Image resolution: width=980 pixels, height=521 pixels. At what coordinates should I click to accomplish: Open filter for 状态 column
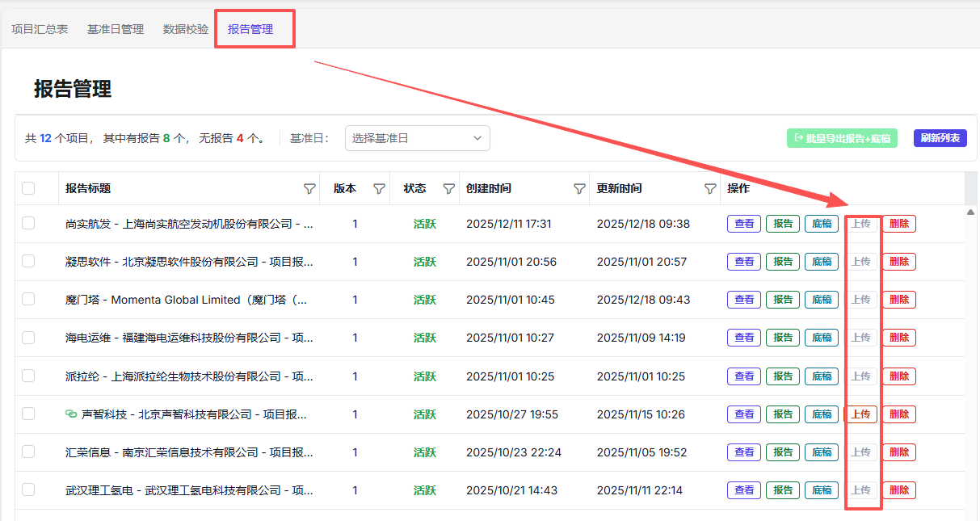[449, 188]
